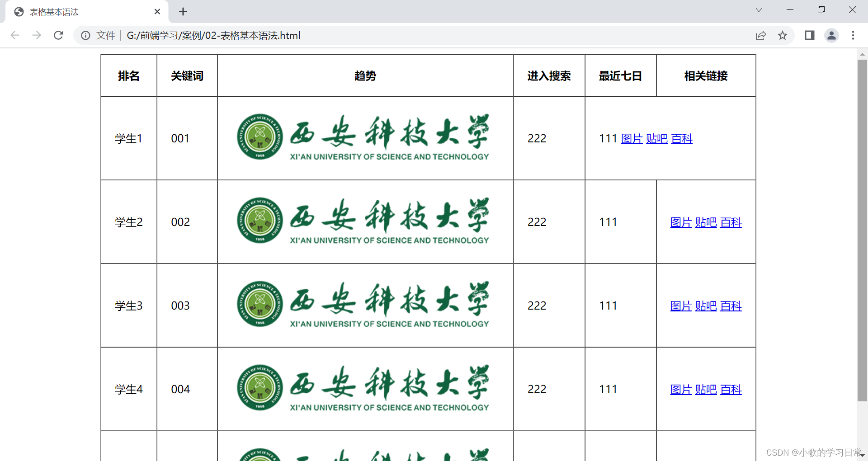The height and width of the screenshot is (461, 868).
Task: Click 图片 link in 学生1 row
Action: coord(632,139)
